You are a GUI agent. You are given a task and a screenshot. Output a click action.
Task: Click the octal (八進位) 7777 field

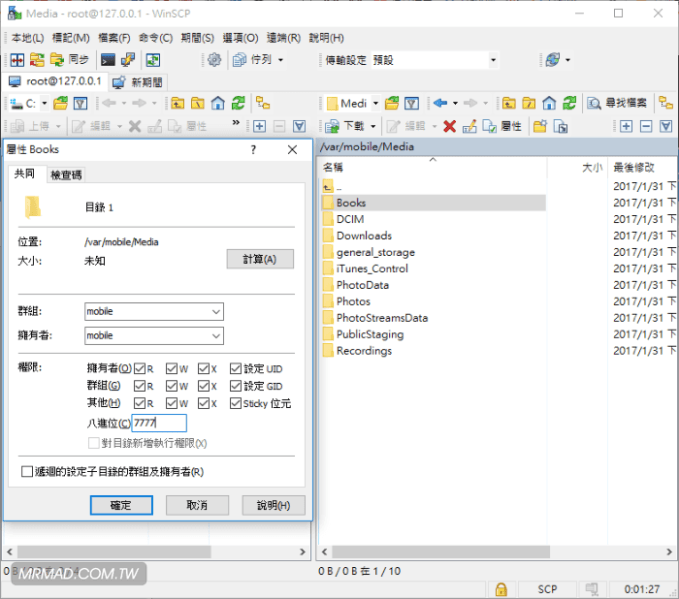159,423
